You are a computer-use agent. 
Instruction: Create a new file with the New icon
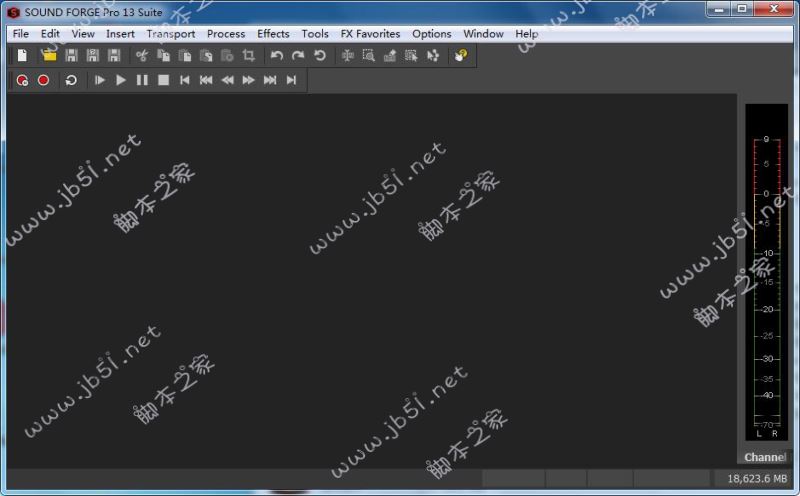pos(22,55)
